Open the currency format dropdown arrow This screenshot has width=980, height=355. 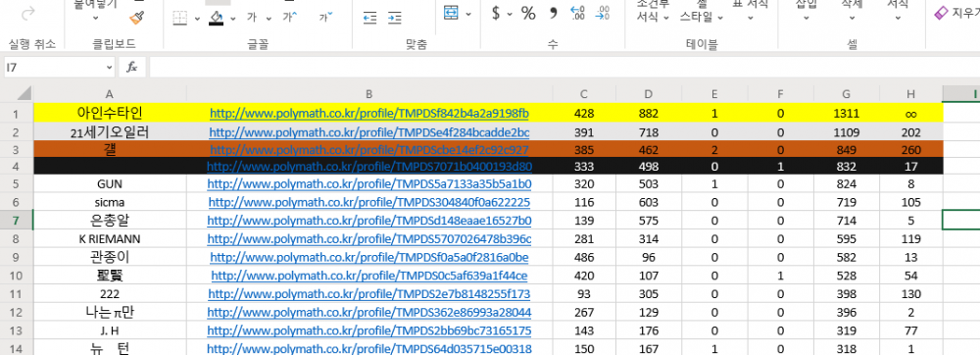tap(510, 13)
